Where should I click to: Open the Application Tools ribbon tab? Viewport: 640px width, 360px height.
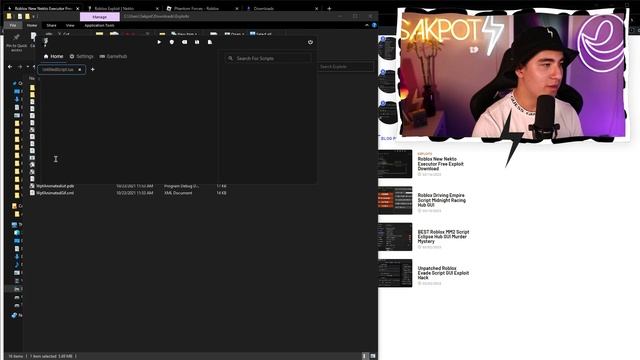(99, 25)
